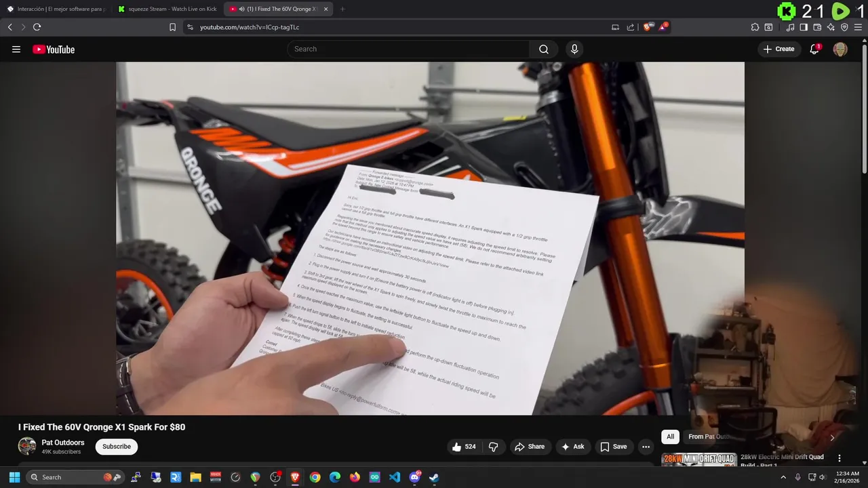Open the Windows Start menu

pos(14,477)
